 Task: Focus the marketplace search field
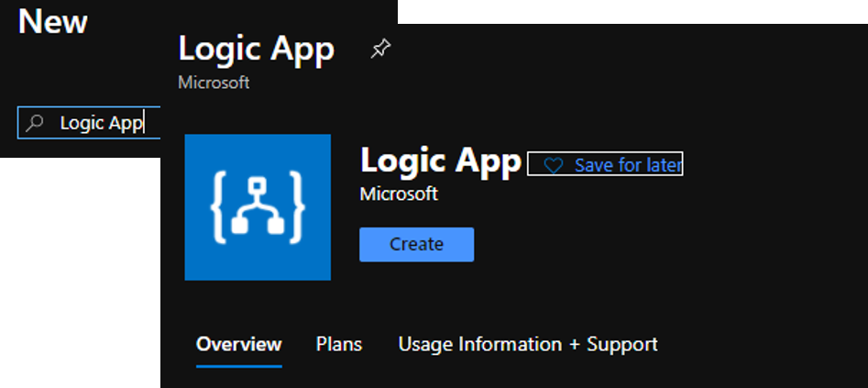(x=89, y=123)
